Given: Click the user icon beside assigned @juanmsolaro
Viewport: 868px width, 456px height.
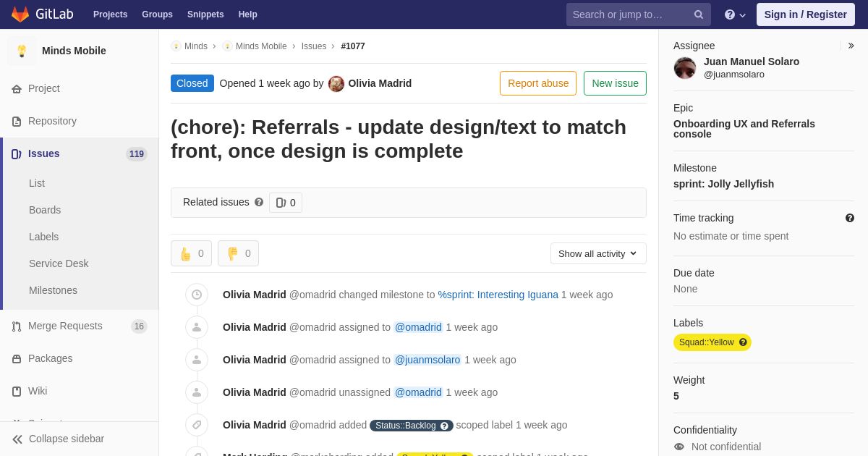Looking at the screenshot, I should pyautogui.click(x=197, y=360).
